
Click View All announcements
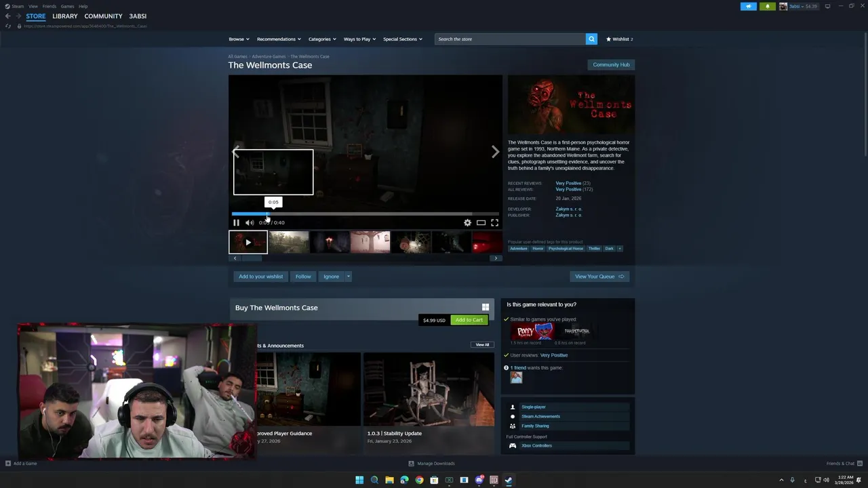point(482,345)
